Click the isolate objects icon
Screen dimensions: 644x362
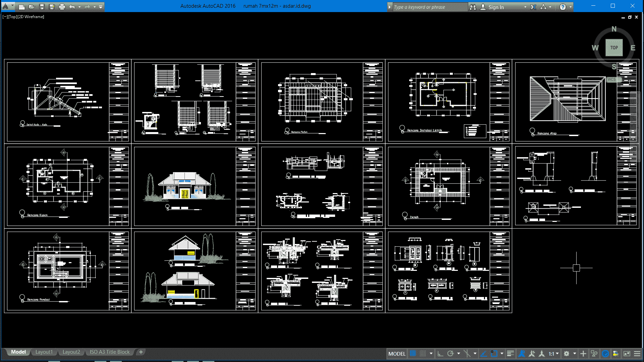(594, 354)
